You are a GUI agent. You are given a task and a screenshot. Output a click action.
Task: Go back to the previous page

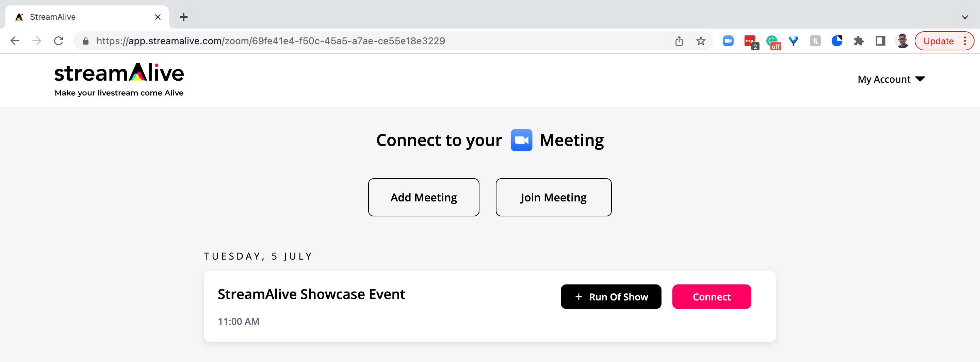(x=15, y=41)
